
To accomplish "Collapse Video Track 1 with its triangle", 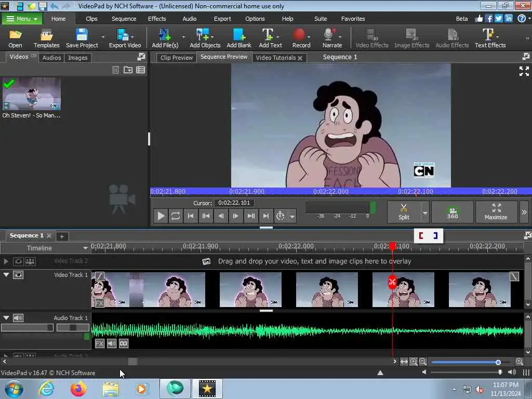I will tap(6, 274).
